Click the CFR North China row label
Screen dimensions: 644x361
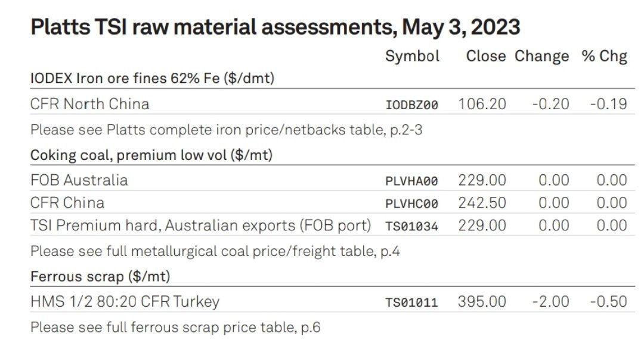90,104
